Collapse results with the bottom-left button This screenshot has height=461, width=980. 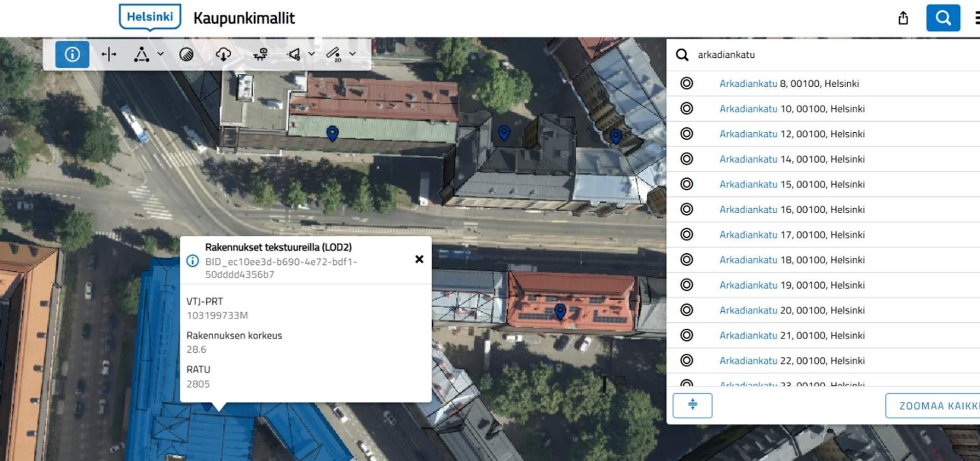(x=692, y=405)
